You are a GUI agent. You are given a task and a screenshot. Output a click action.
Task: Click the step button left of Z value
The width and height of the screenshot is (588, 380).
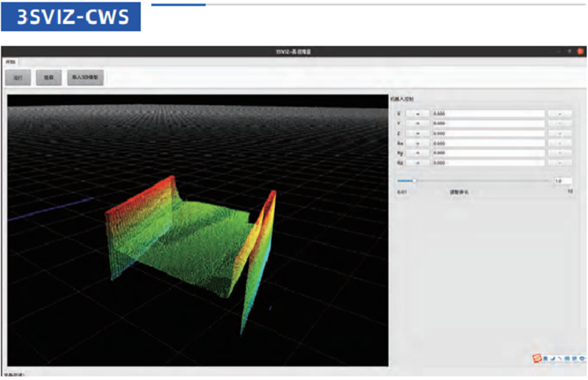417,133
